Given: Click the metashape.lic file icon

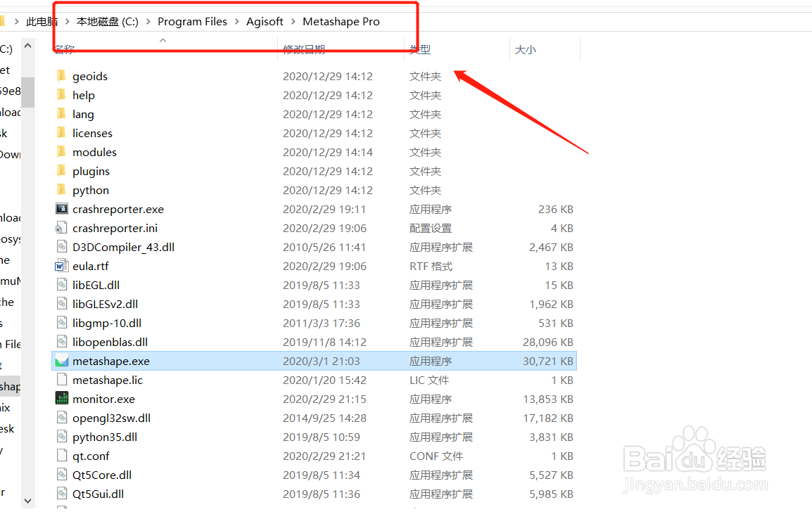Looking at the screenshot, I should (62, 380).
